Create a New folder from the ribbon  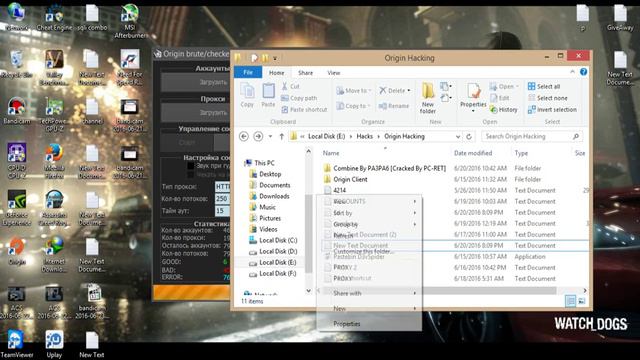pyautogui.click(x=428, y=98)
